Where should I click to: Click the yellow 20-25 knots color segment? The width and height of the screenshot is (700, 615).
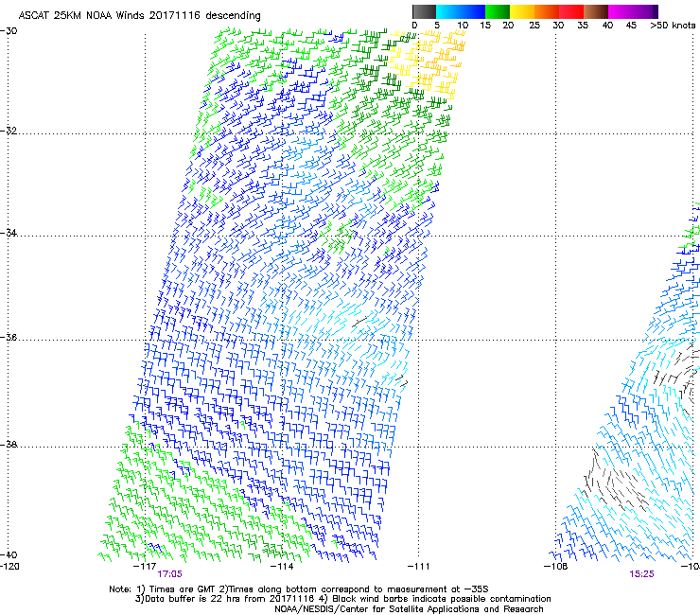522,11
